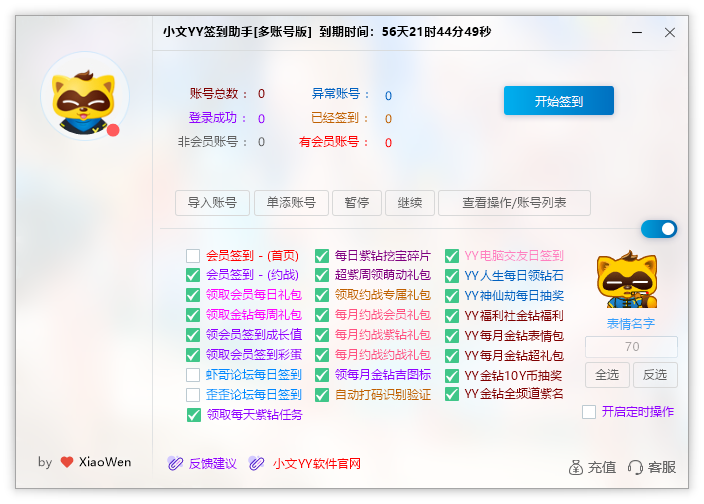The height and width of the screenshot is (504, 704).
Task: Click the 暂停 button
Action: point(357,203)
